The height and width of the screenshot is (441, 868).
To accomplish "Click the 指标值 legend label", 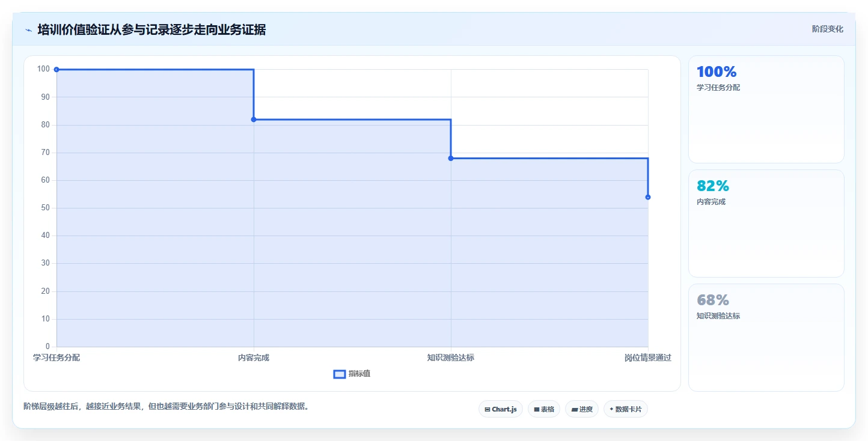I will tap(359, 374).
